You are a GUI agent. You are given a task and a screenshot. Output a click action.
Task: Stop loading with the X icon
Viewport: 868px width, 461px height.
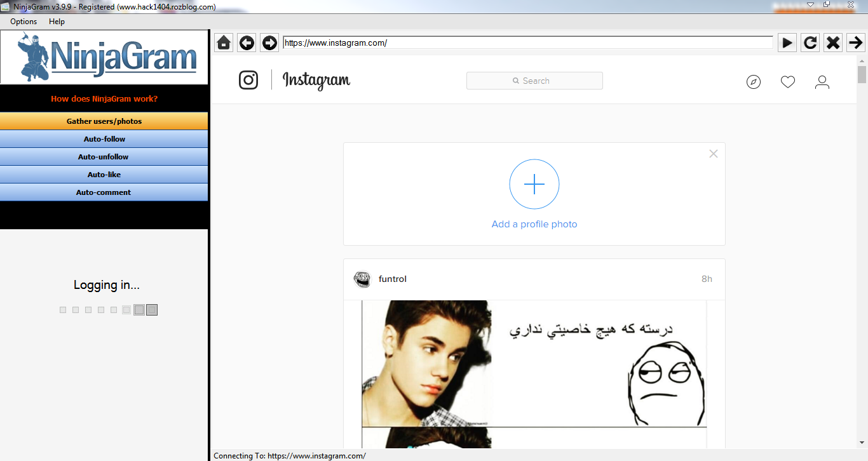(833, 43)
